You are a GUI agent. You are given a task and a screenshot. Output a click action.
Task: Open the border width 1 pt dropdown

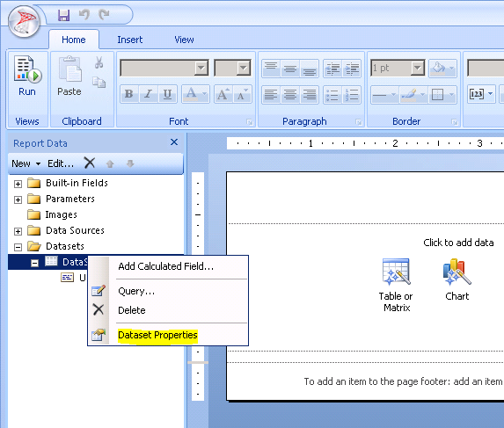point(418,68)
